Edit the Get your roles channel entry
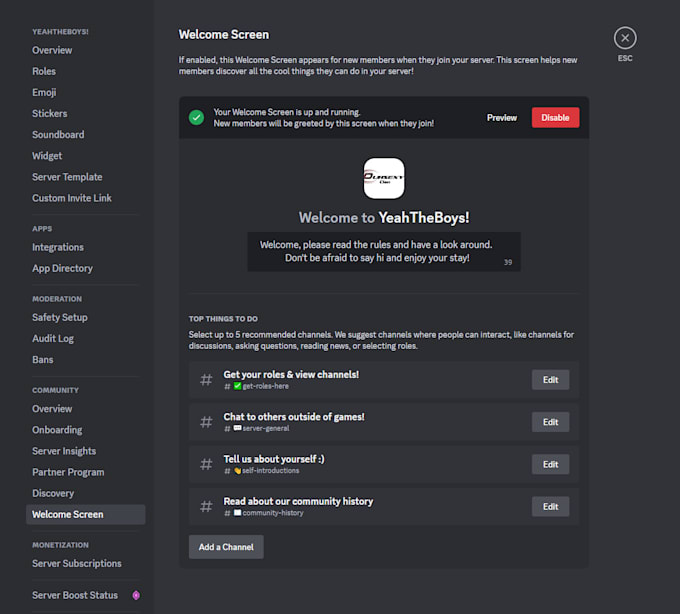Image resolution: width=680 pixels, height=614 pixels. pos(551,380)
